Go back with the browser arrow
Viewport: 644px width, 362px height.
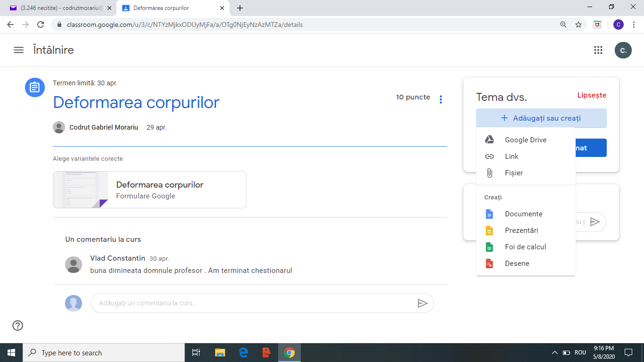click(x=10, y=25)
